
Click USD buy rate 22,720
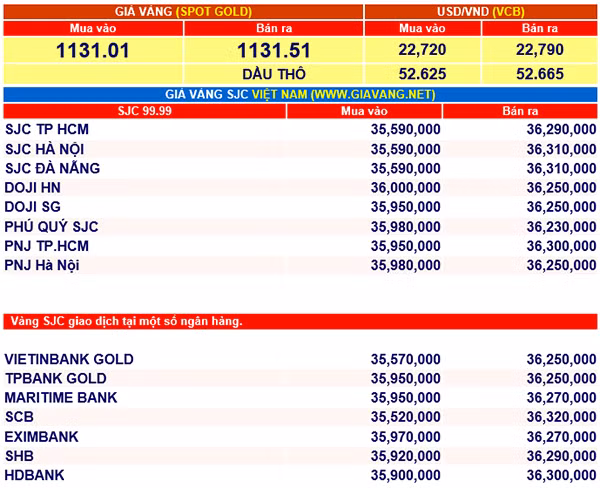(422, 50)
